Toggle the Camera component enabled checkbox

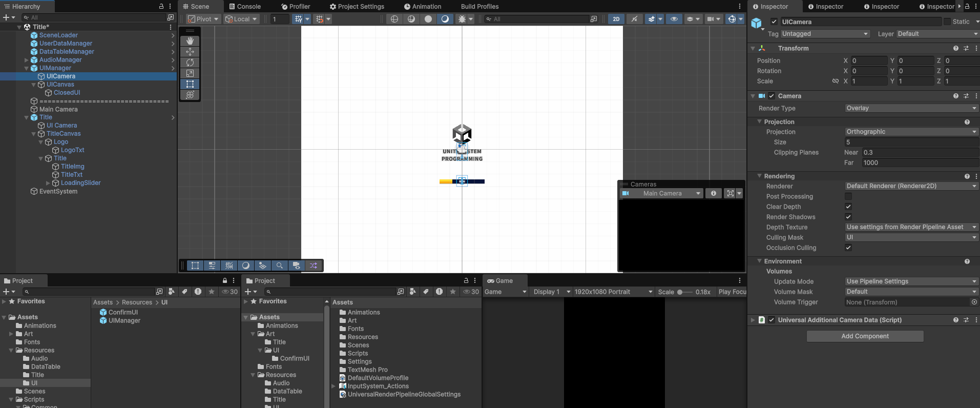point(772,96)
